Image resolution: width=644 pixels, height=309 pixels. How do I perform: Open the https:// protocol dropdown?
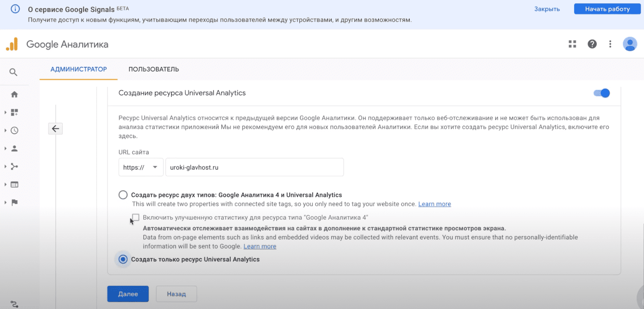(x=140, y=167)
